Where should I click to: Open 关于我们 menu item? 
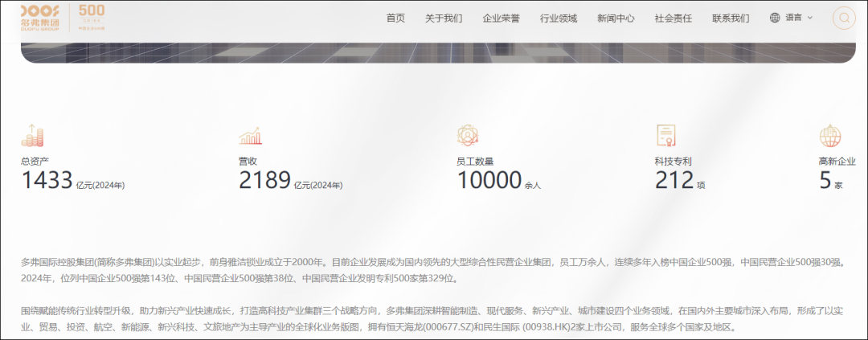pos(444,18)
